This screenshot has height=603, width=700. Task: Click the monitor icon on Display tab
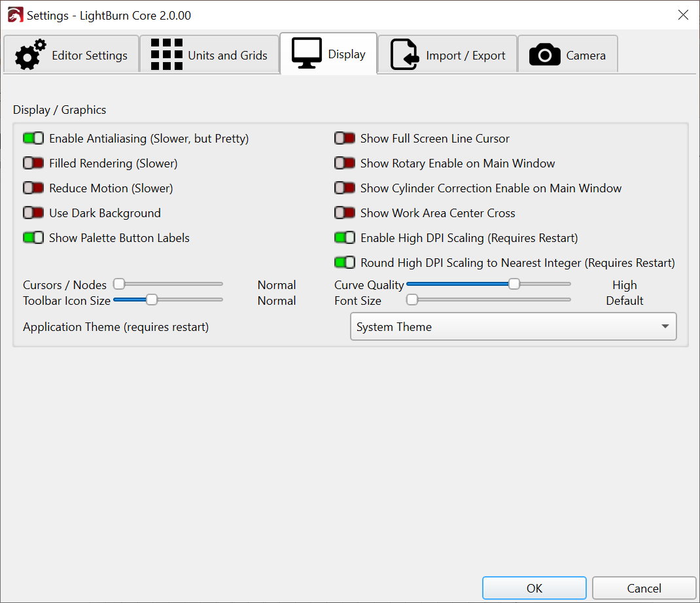[x=306, y=54]
